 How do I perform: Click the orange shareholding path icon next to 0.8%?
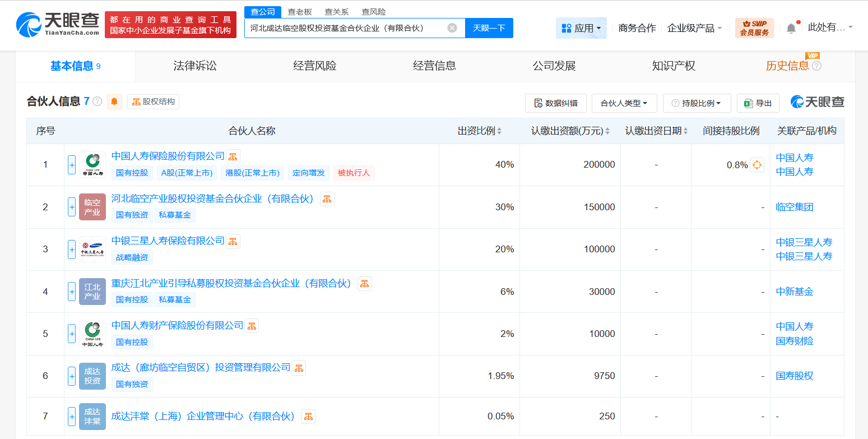point(757,165)
